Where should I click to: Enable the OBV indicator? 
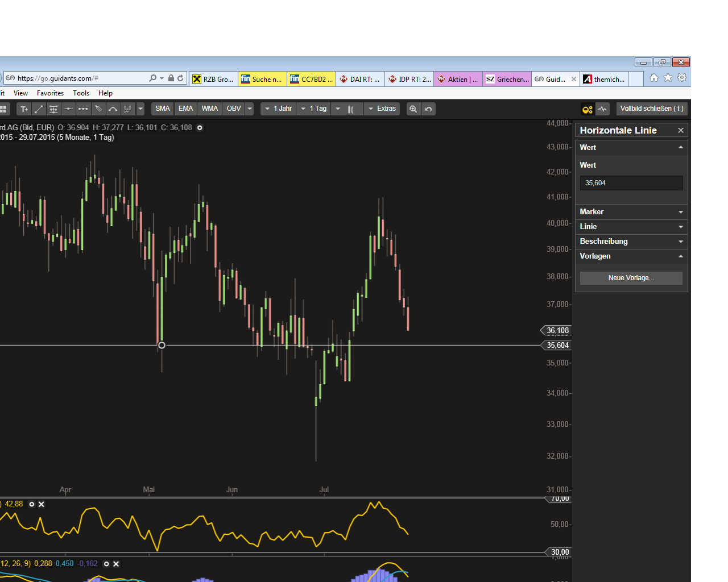233,109
